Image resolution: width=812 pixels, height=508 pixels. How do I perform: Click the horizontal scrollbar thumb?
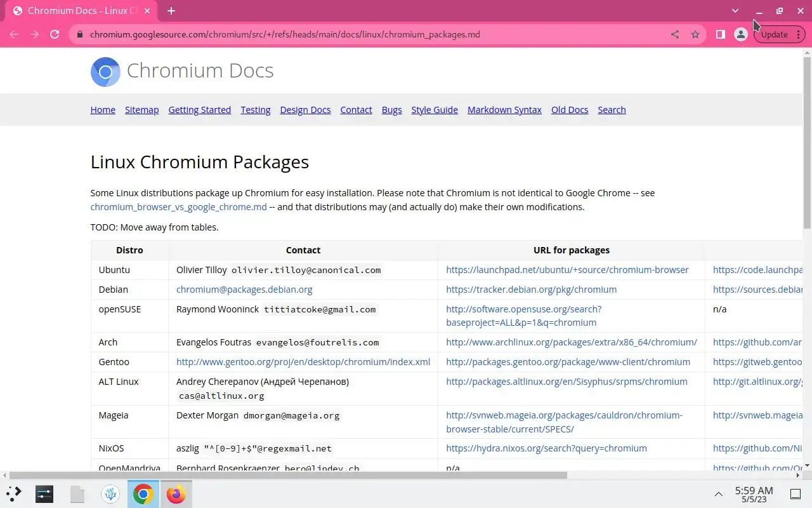287,475
